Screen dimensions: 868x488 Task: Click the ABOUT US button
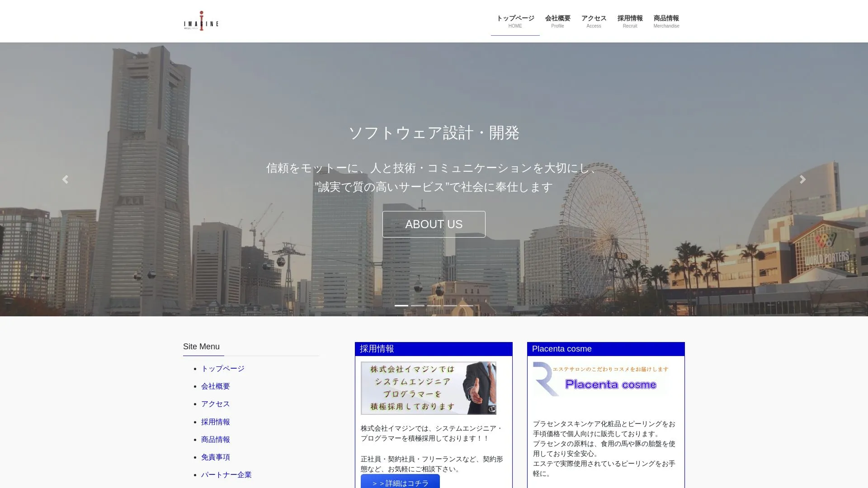click(x=434, y=224)
